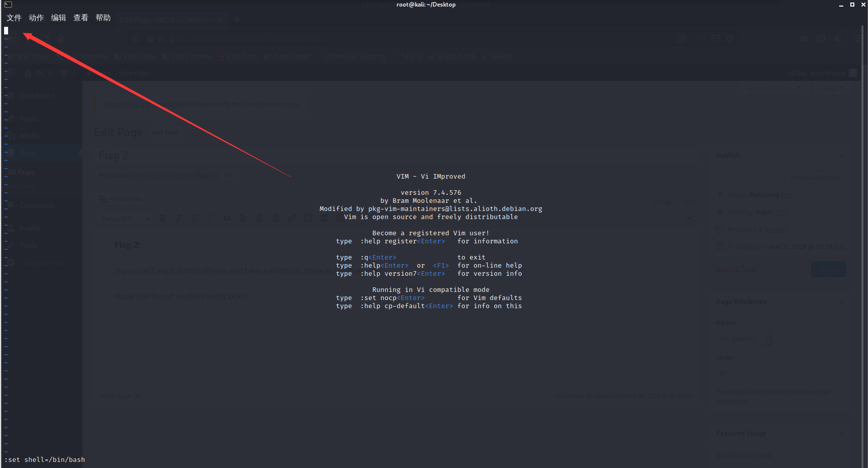Toggle Bold in the WordPress editor toolbar
This screenshot has width=868, height=468.
tap(162, 219)
